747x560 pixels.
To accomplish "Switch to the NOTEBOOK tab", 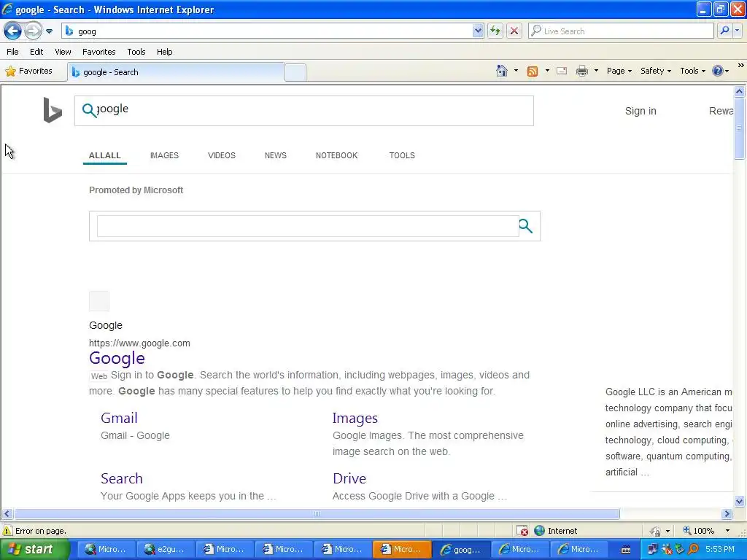I will (x=336, y=156).
